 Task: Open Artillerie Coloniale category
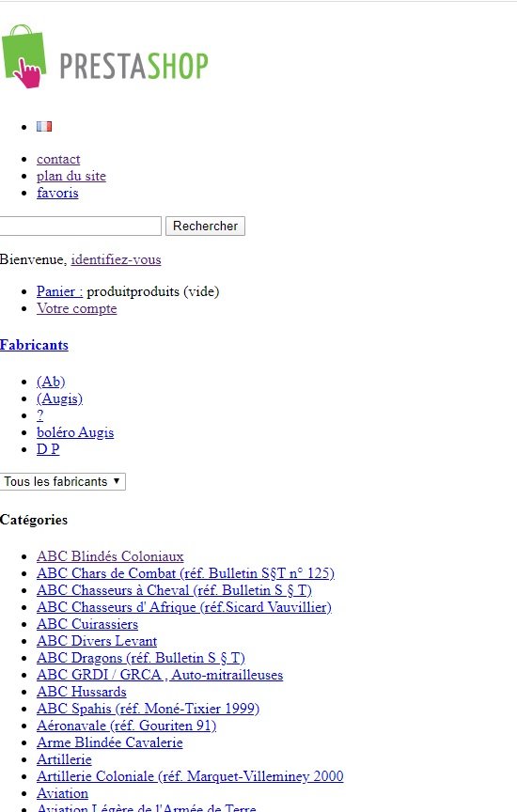click(x=190, y=776)
